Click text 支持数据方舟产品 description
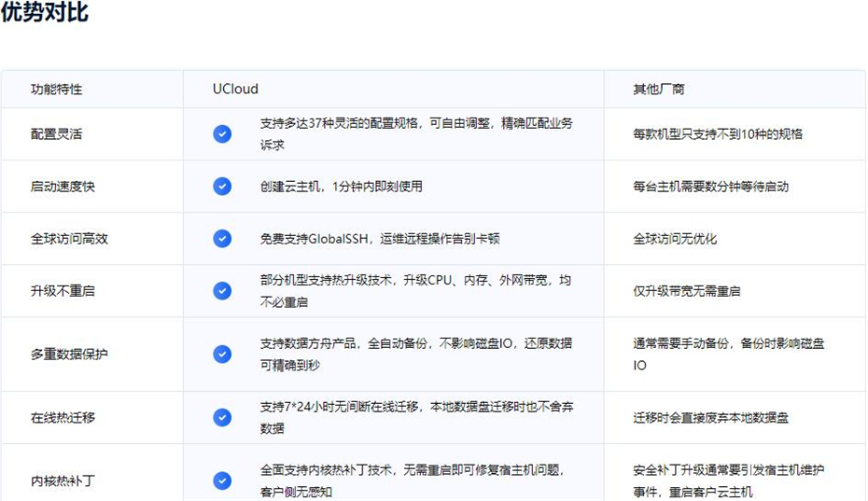This screenshot has width=868, height=501. [415, 355]
